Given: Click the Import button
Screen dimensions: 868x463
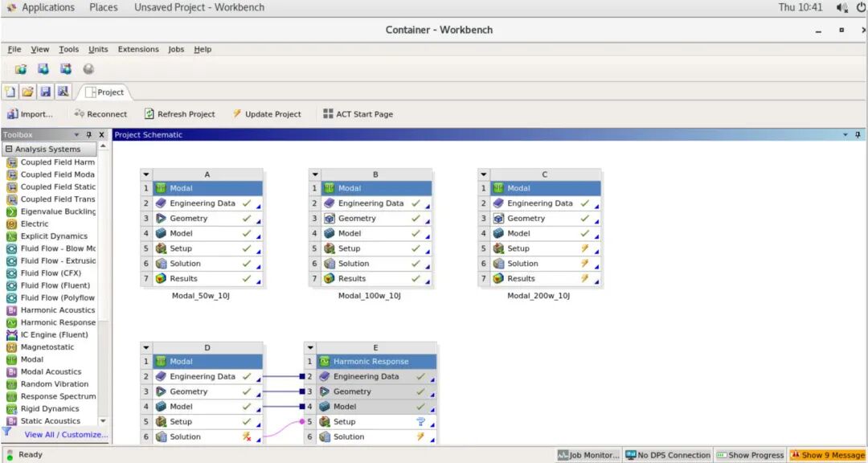Looking at the screenshot, I should (x=30, y=114).
